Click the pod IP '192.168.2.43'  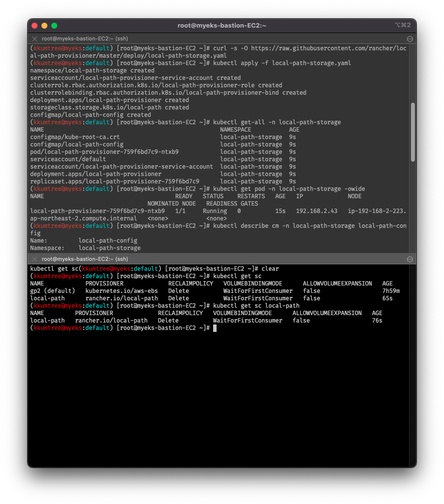[317, 211]
